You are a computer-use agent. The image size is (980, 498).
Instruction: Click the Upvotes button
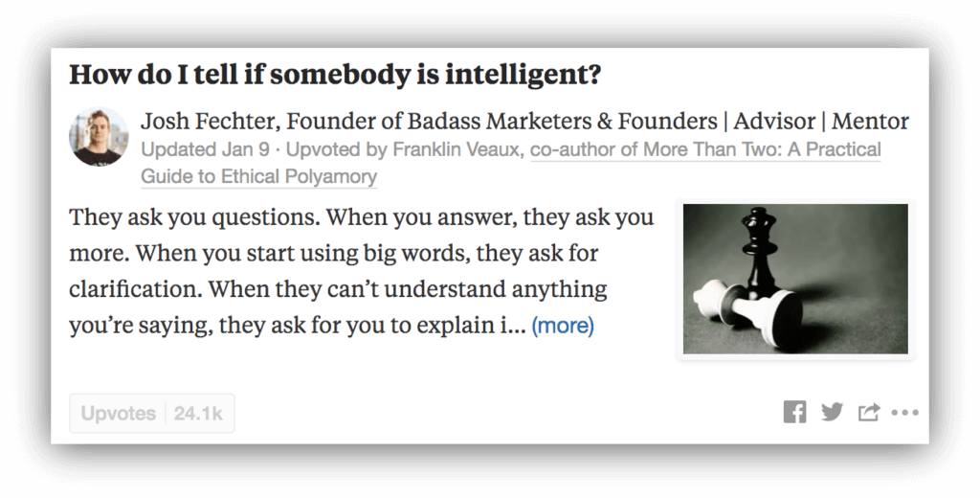[118, 414]
